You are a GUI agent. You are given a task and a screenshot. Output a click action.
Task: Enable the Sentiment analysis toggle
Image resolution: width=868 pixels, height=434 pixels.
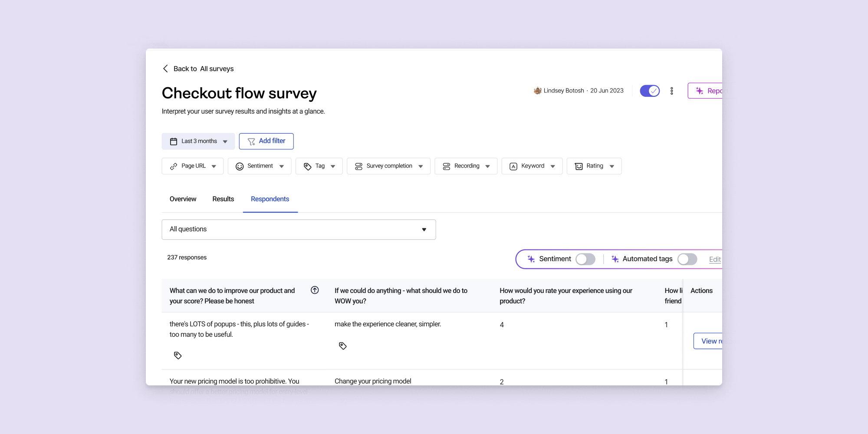585,259
